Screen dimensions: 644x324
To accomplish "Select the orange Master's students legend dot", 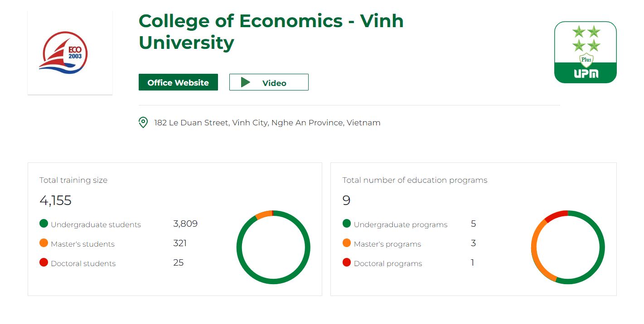I will click(44, 243).
